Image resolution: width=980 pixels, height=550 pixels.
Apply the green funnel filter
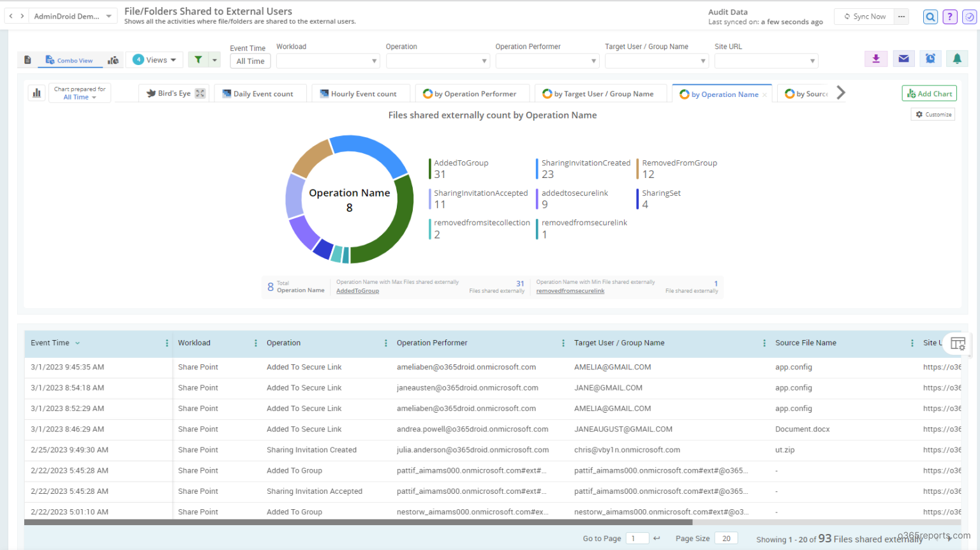[x=198, y=60]
